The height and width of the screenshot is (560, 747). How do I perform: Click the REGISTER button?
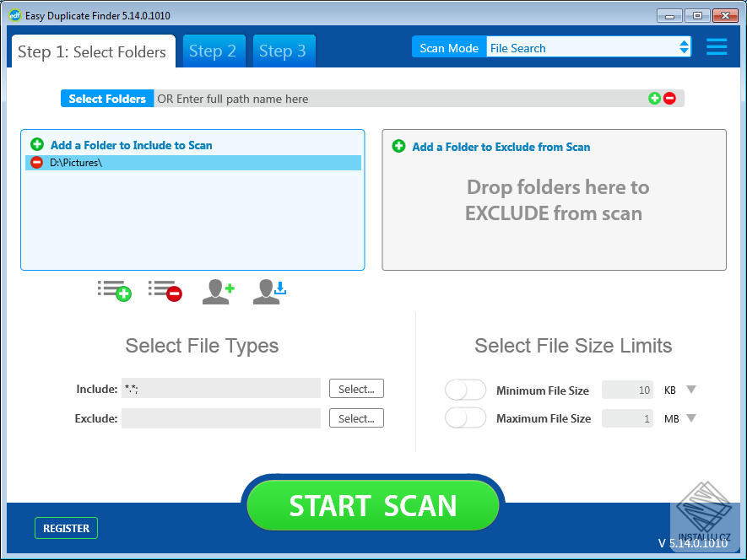tap(66, 527)
